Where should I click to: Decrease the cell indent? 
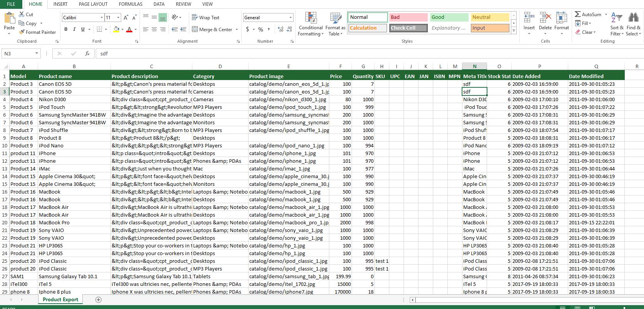coord(174,29)
